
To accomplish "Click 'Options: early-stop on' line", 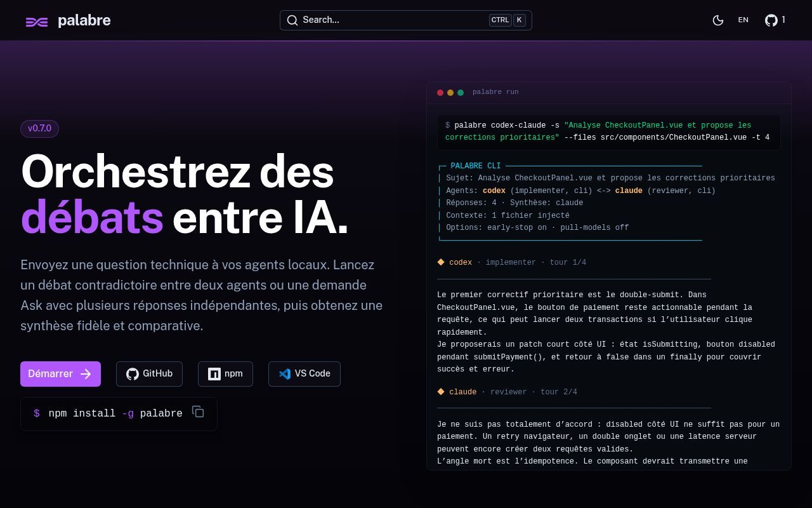I will pyautogui.click(x=537, y=227).
